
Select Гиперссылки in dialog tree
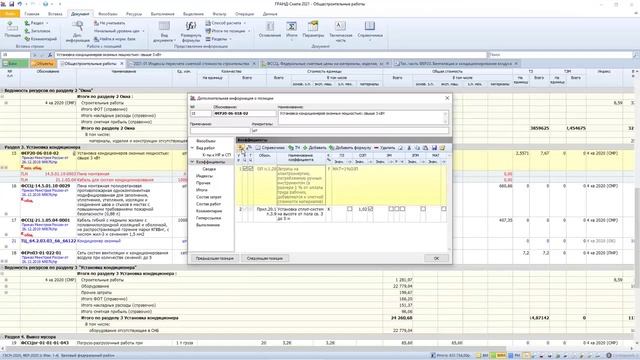(208, 218)
